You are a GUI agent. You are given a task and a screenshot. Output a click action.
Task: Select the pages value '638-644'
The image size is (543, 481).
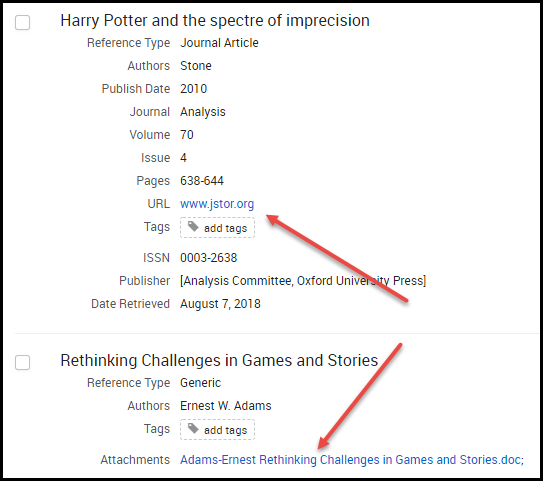pyautogui.click(x=202, y=181)
